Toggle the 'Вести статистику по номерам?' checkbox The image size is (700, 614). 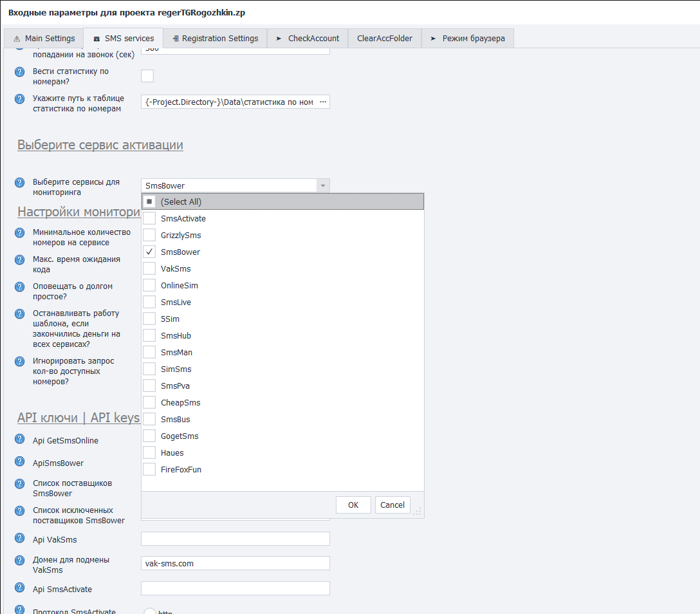[147, 76]
